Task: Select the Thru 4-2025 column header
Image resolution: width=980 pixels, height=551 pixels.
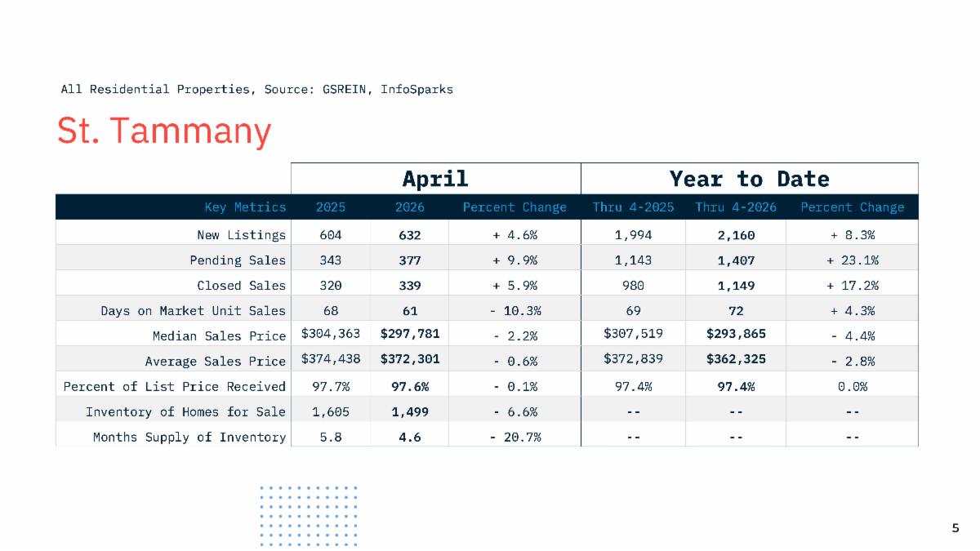Action: point(633,207)
